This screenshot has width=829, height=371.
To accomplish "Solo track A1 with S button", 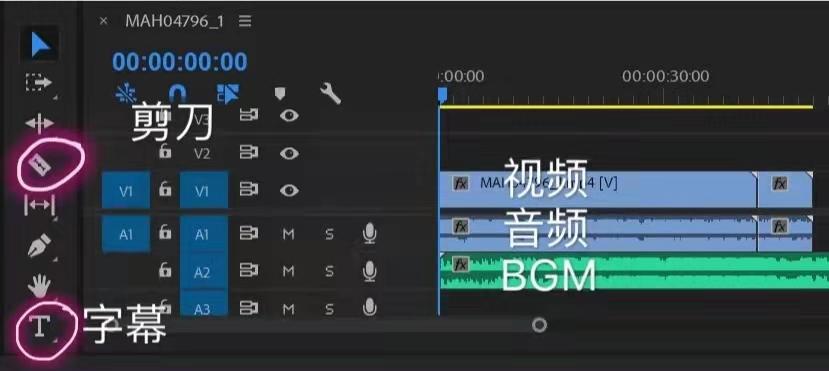I will pos(329,234).
